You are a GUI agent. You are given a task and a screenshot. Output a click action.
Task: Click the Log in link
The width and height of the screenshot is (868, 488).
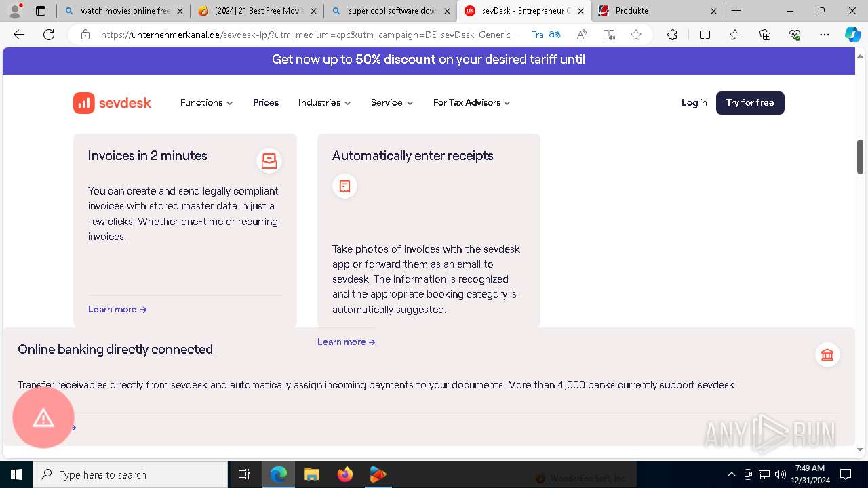coord(694,103)
